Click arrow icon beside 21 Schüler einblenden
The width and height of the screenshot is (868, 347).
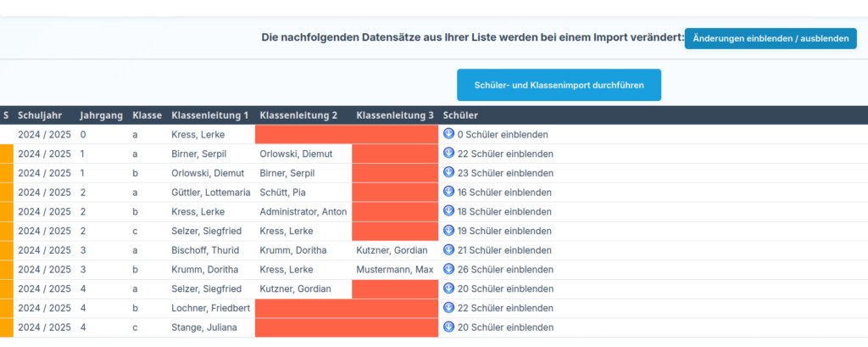(x=449, y=249)
